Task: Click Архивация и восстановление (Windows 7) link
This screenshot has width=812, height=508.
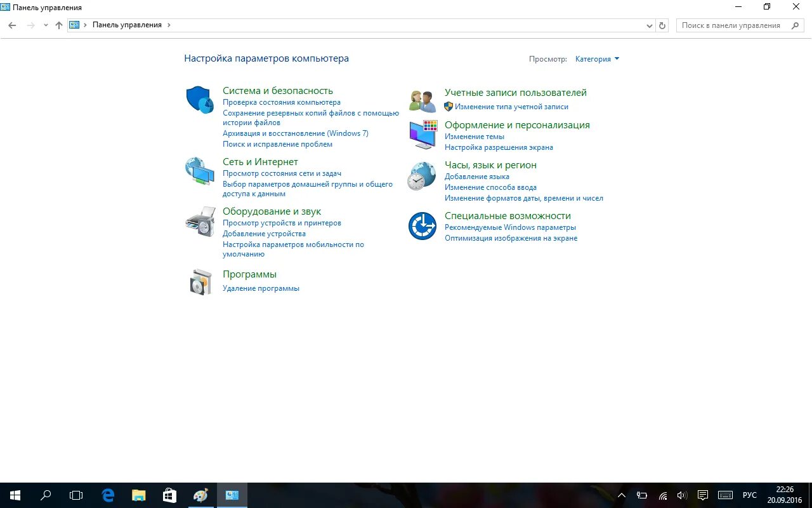Action: (296, 133)
